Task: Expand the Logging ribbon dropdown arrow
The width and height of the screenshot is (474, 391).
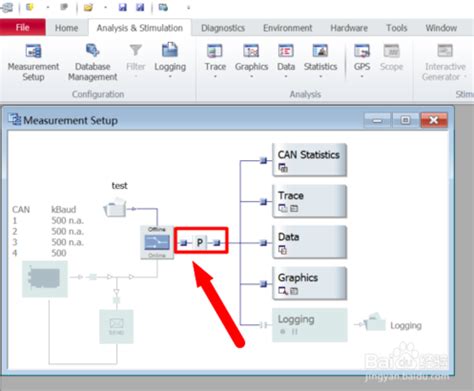Action: point(170,77)
